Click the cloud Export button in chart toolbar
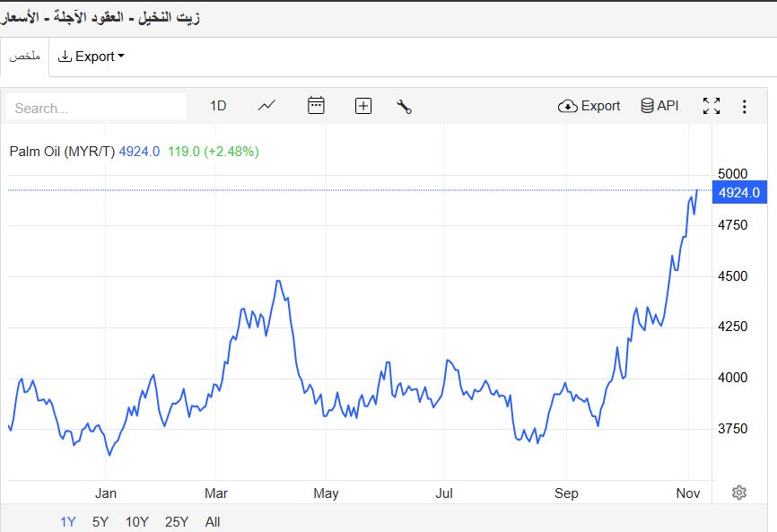The width and height of the screenshot is (777, 532). click(x=589, y=106)
